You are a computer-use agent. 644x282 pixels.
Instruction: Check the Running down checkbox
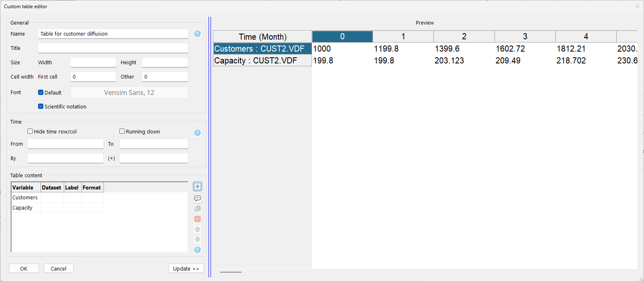[x=122, y=131]
